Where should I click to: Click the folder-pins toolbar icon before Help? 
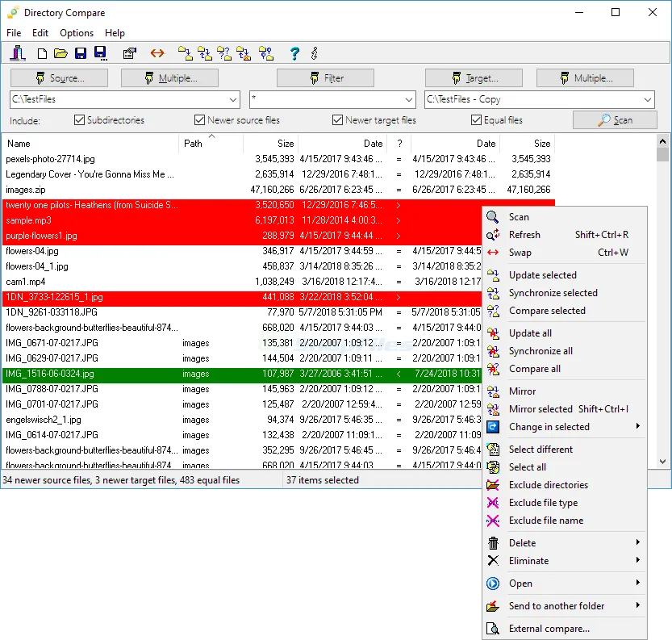[x=266, y=53]
